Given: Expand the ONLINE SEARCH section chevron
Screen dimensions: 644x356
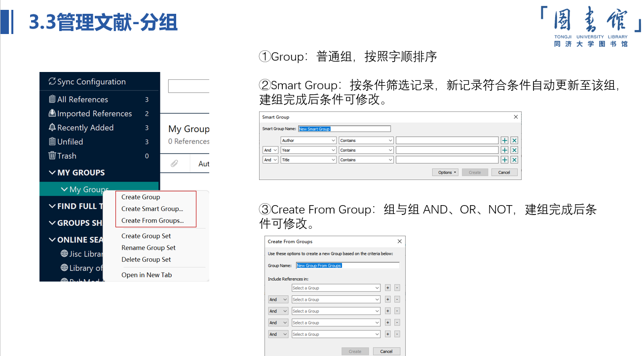Looking at the screenshot, I should click(x=52, y=240).
